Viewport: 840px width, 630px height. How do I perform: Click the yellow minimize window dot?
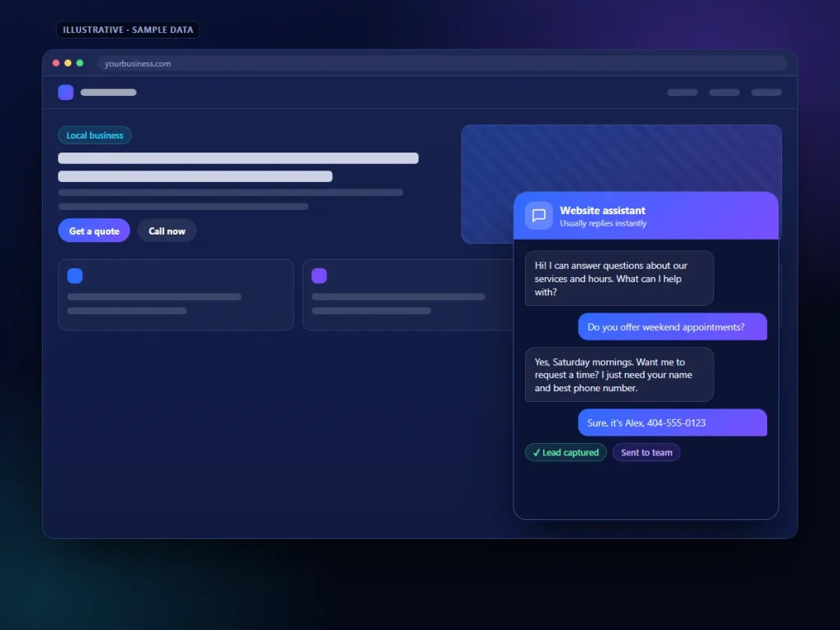(68, 63)
